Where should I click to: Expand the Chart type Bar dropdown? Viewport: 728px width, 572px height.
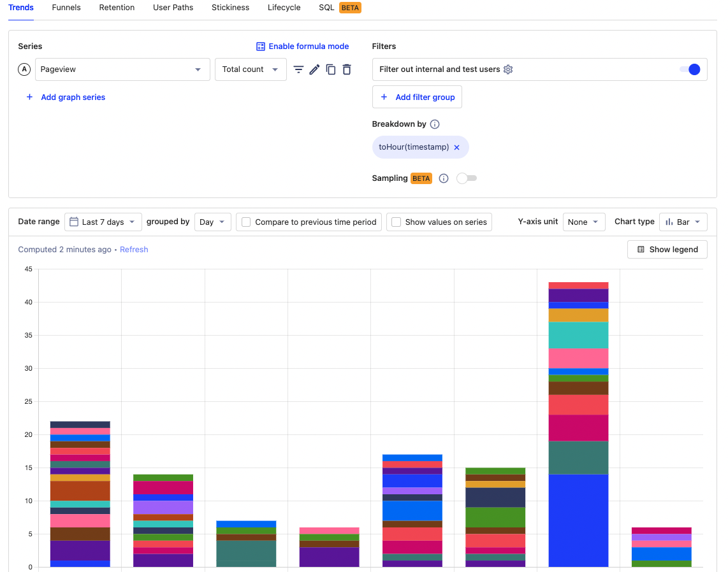click(683, 222)
